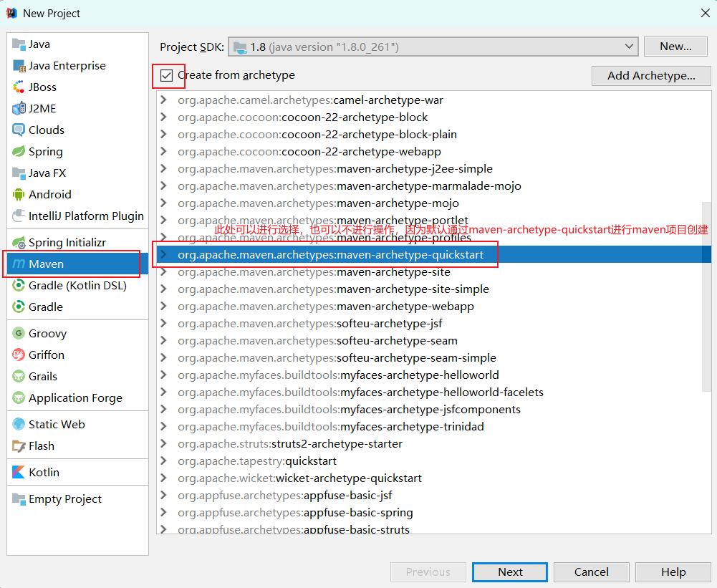Choose the Kotlin project category
This screenshot has width=717, height=588.
point(78,473)
